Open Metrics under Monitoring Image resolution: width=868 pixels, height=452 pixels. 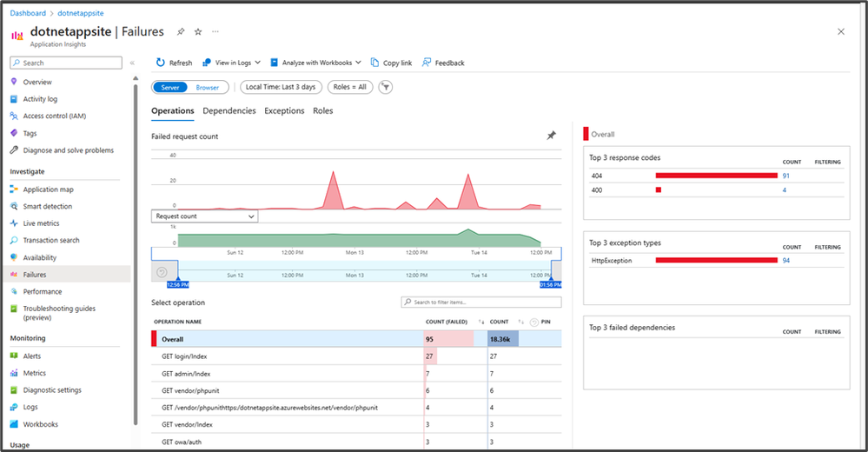coord(35,374)
